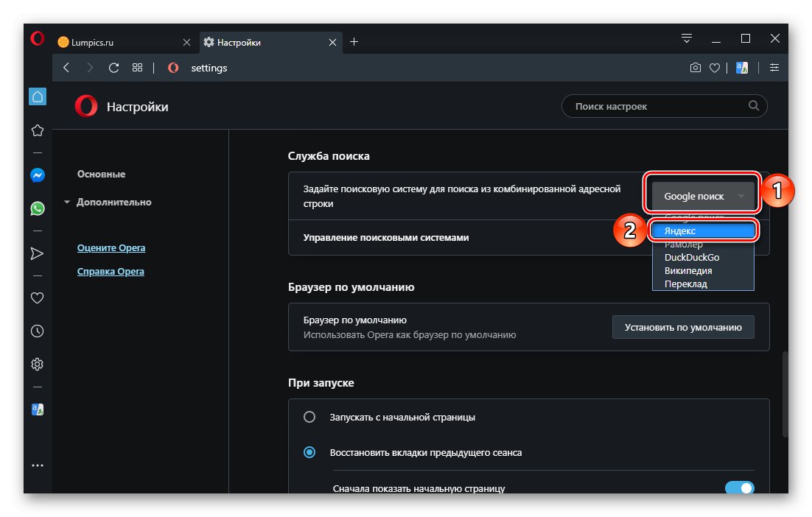Open WhatsApp in the Opera sidebar
Viewport: 812px width, 517px height.
(38, 209)
